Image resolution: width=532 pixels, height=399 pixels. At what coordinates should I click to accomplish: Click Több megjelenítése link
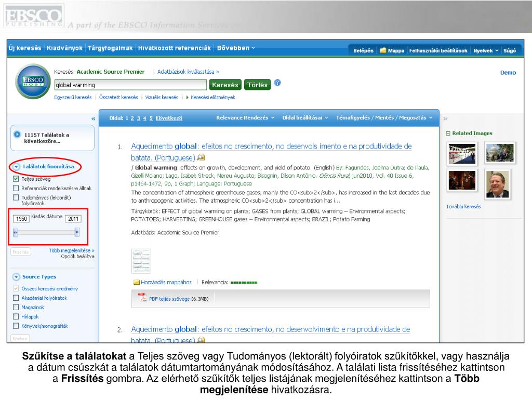(72, 250)
